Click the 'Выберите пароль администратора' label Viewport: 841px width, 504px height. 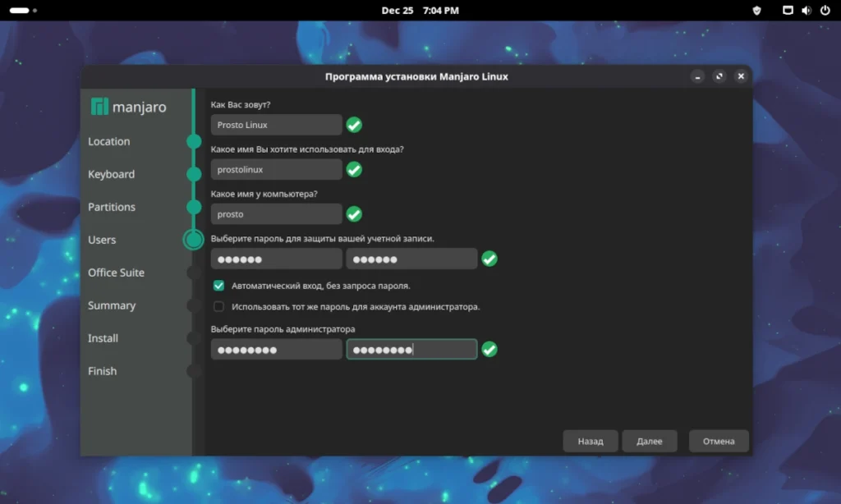click(283, 329)
